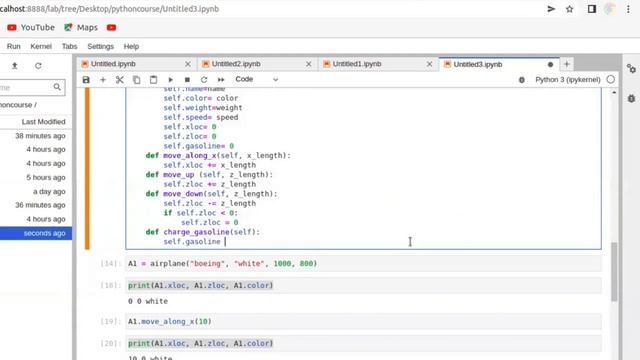Select the file row modified 38 minutes ago
This screenshot has width=640, height=360.
[x=36, y=136]
